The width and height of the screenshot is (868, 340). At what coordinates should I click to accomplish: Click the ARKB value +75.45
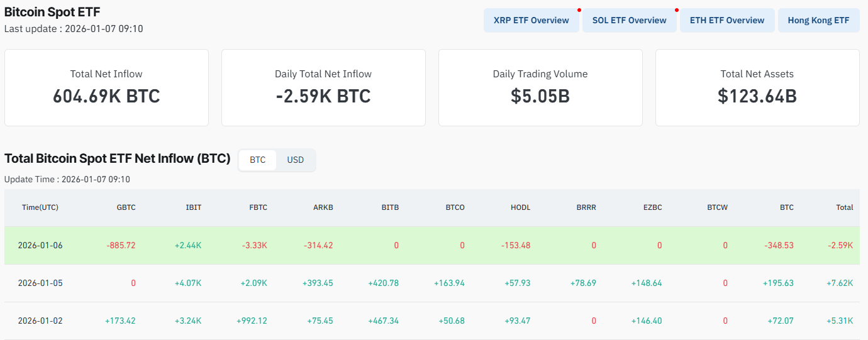coord(320,321)
